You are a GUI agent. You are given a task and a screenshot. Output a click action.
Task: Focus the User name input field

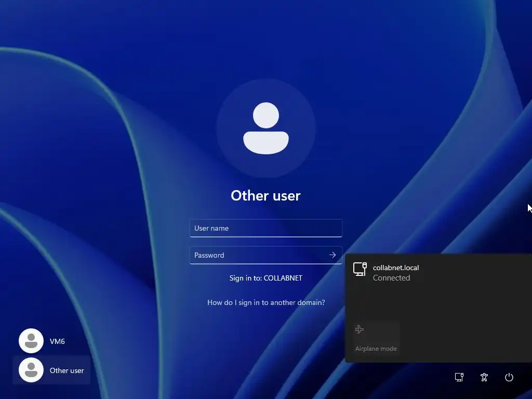(x=266, y=228)
